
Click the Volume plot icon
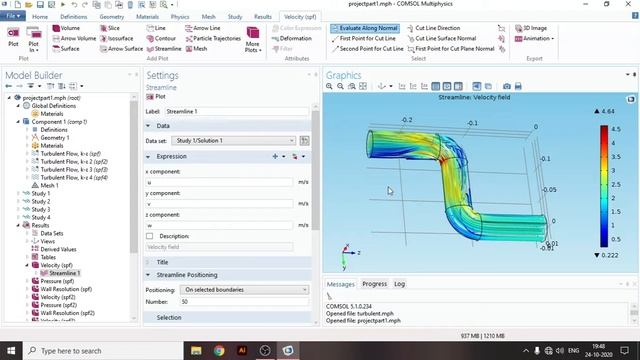point(56,28)
